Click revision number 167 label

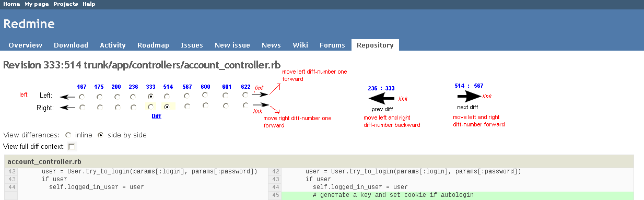pyautogui.click(x=81, y=87)
